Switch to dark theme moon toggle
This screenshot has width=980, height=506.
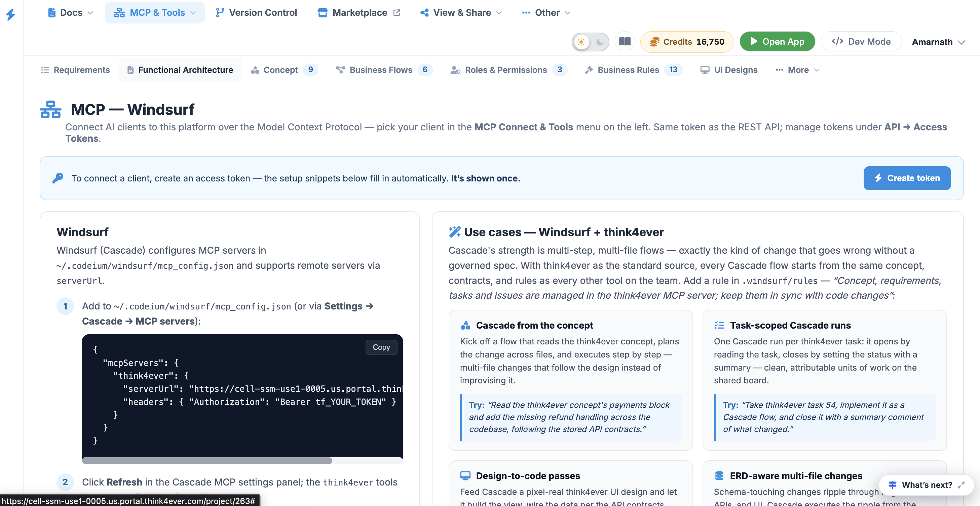600,42
